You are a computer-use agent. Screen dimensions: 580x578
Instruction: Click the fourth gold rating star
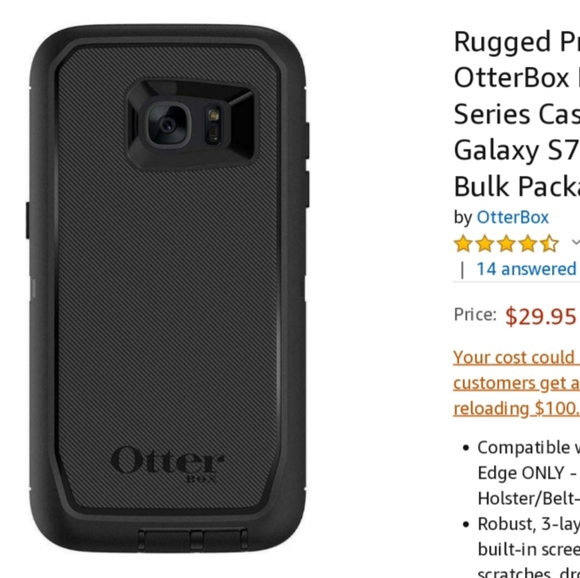coord(528,244)
